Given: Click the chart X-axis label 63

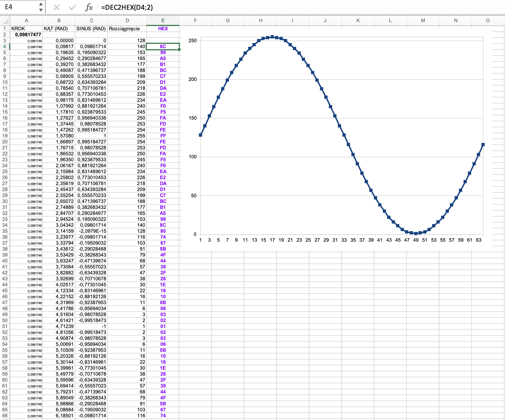Looking at the screenshot, I should [x=479, y=240].
